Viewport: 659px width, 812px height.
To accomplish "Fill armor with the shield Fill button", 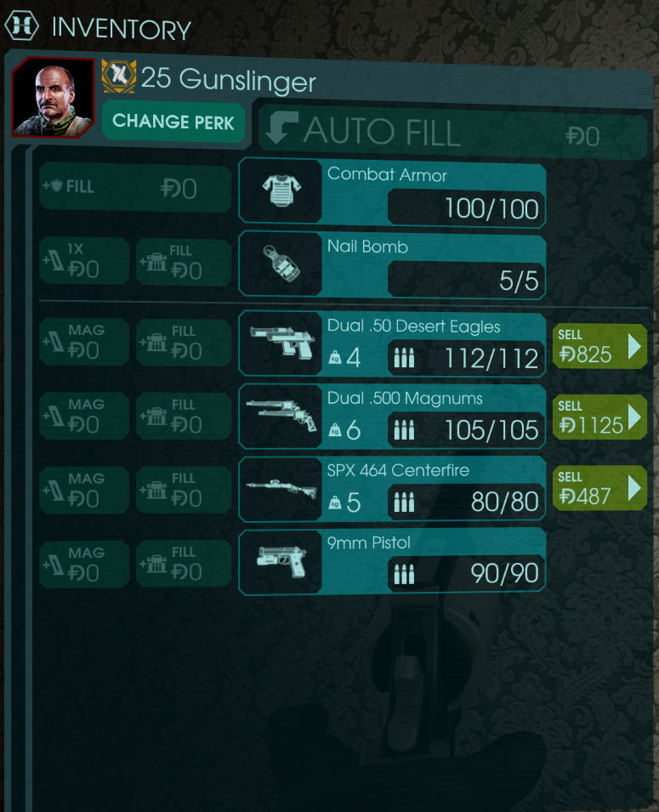I will pyautogui.click(x=135, y=187).
